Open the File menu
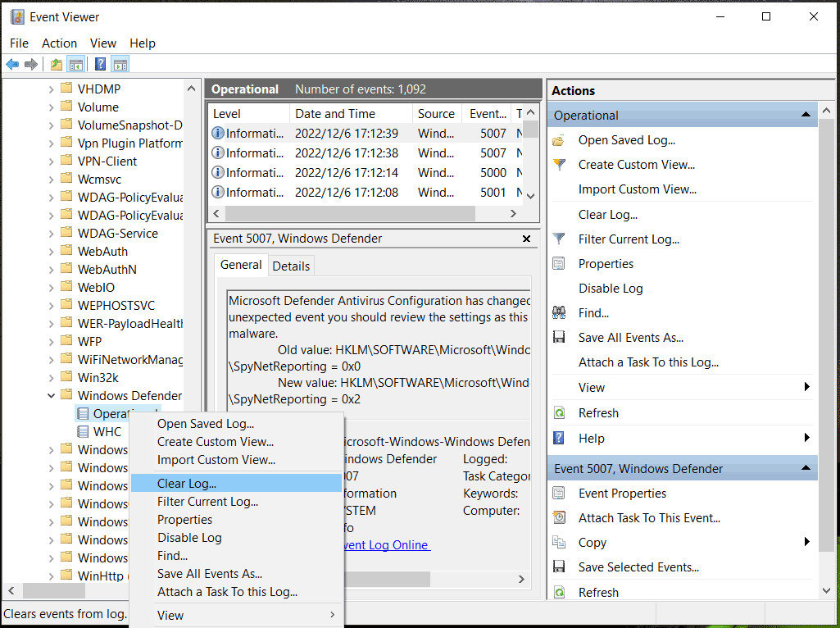This screenshot has width=840, height=628. tap(20, 43)
